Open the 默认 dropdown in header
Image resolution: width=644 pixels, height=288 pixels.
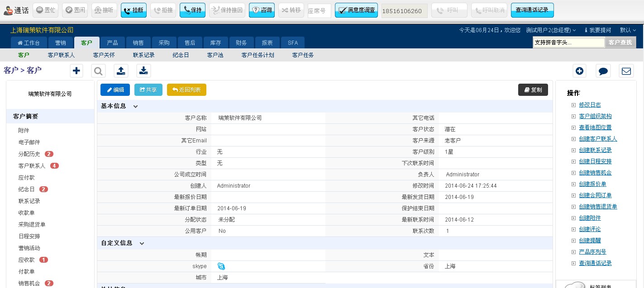628,30
